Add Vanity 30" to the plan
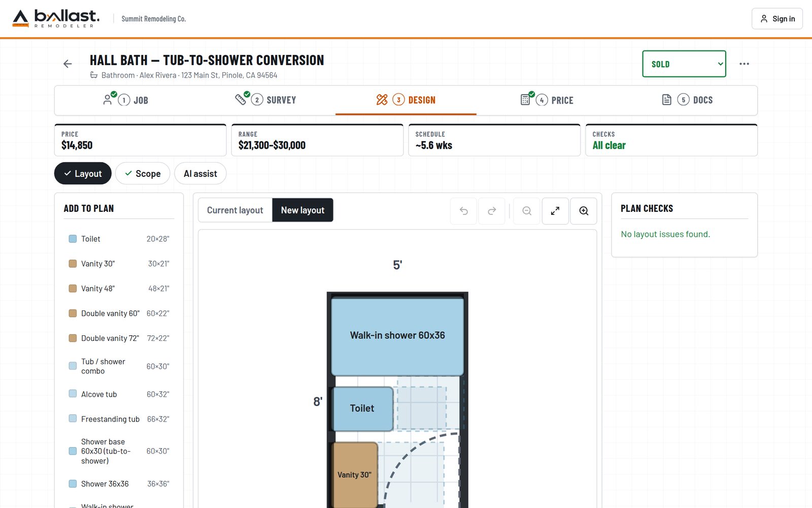 [119, 264]
